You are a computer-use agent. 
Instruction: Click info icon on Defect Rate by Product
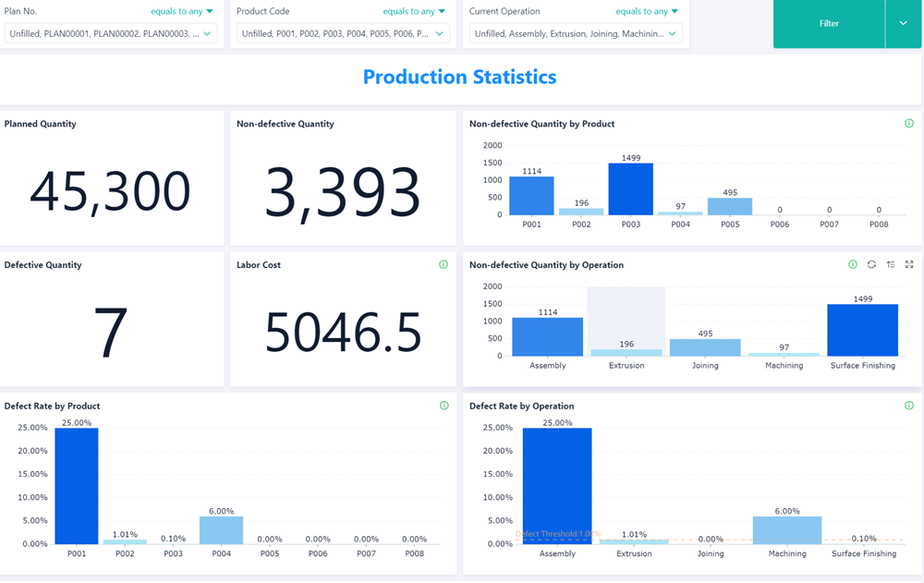point(444,406)
